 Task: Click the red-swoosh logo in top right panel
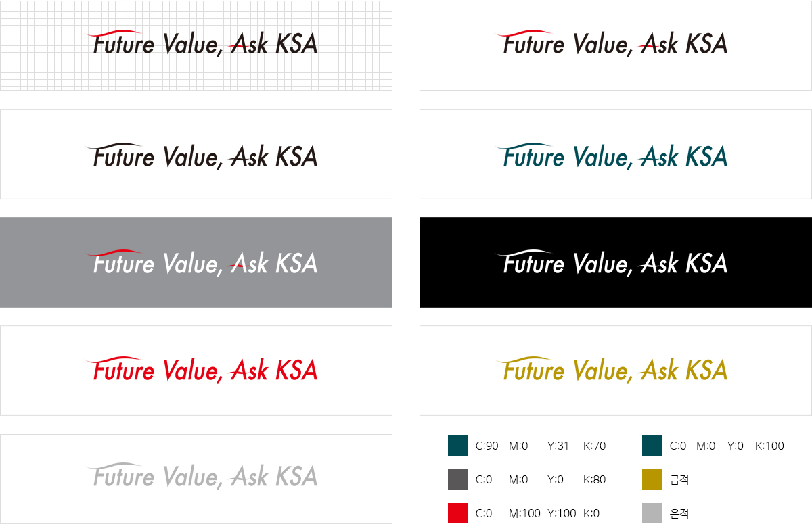coord(616,45)
